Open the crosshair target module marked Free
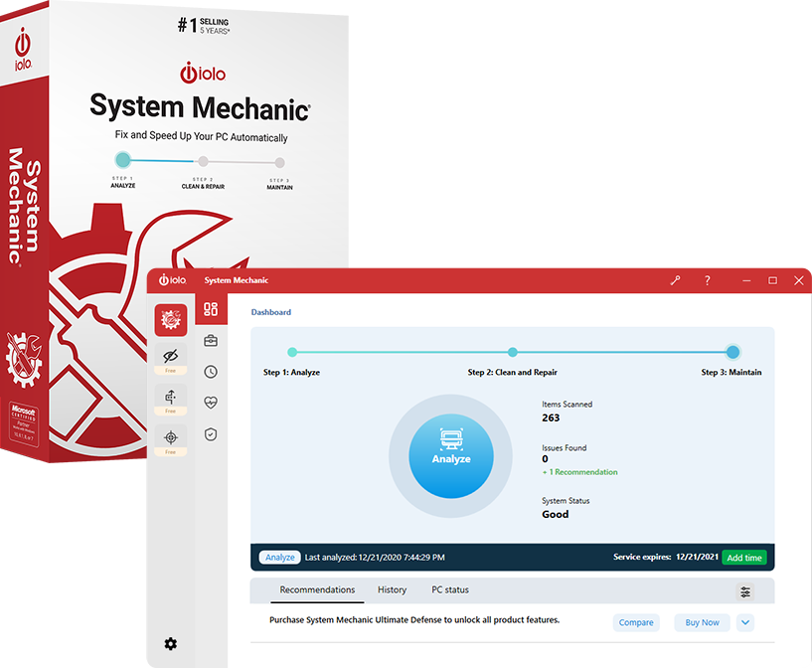The height and width of the screenshot is (668, 812). pos(170,440)
